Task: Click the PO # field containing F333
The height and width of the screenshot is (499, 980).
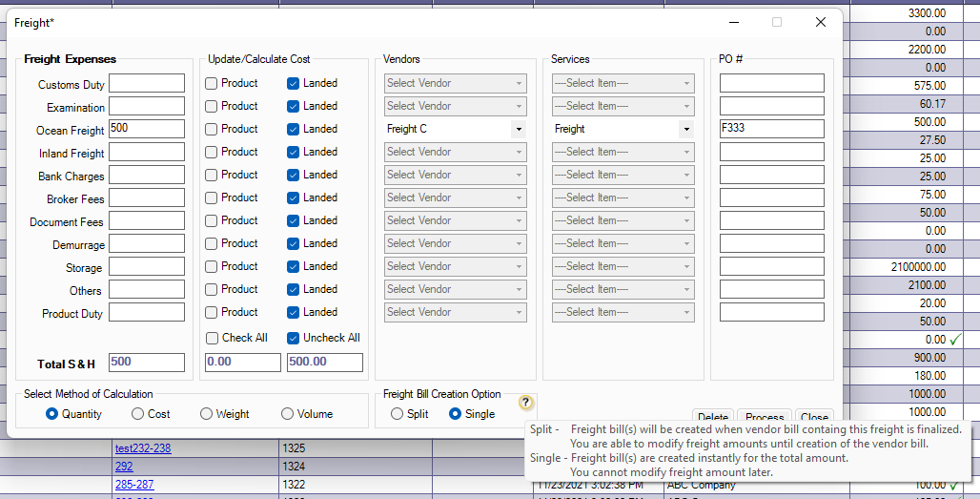Action: [771, 129]
